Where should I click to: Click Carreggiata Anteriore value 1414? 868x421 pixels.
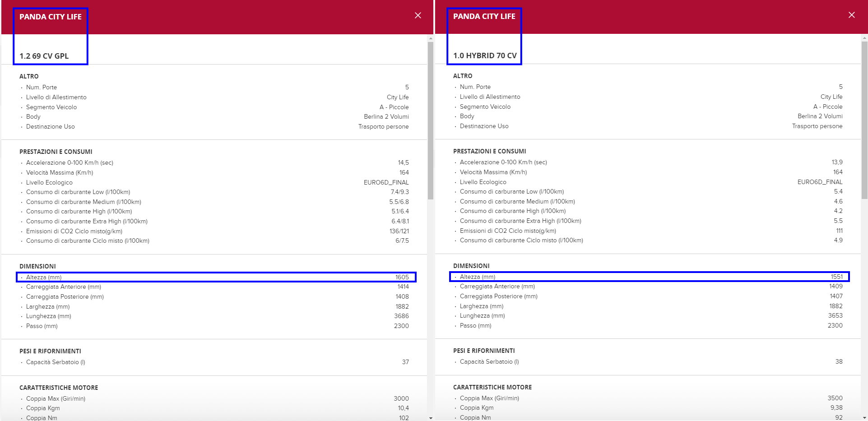pyautogui.click(x=403, y=287)
